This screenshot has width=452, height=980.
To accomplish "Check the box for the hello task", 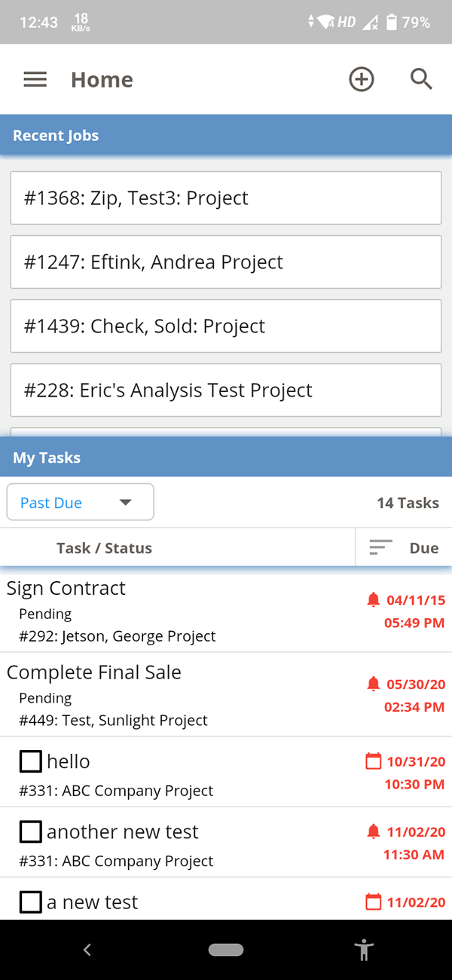I will [30, 761].
